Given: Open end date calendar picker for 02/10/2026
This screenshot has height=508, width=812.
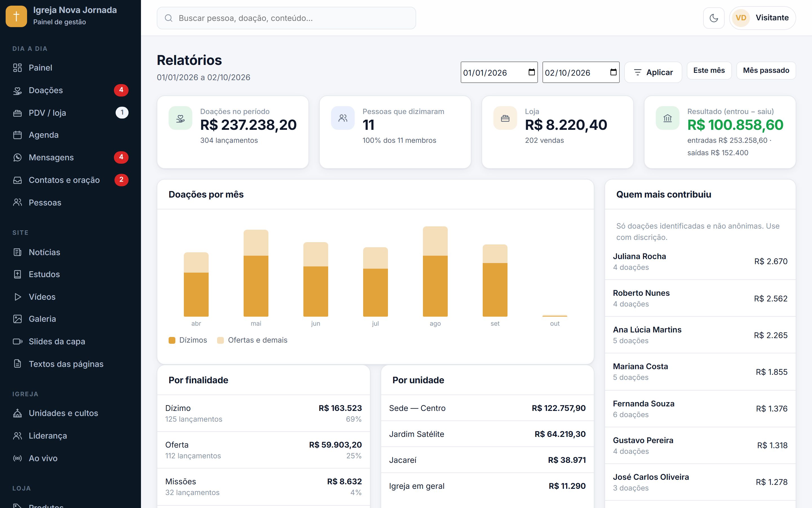Looking at the screenshot, I should (613, 72).
